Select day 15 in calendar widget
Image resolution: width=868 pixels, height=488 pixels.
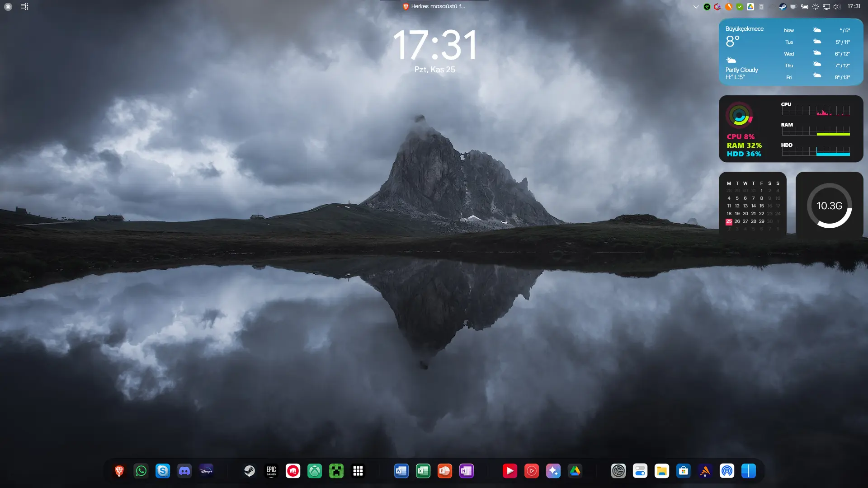762,206
